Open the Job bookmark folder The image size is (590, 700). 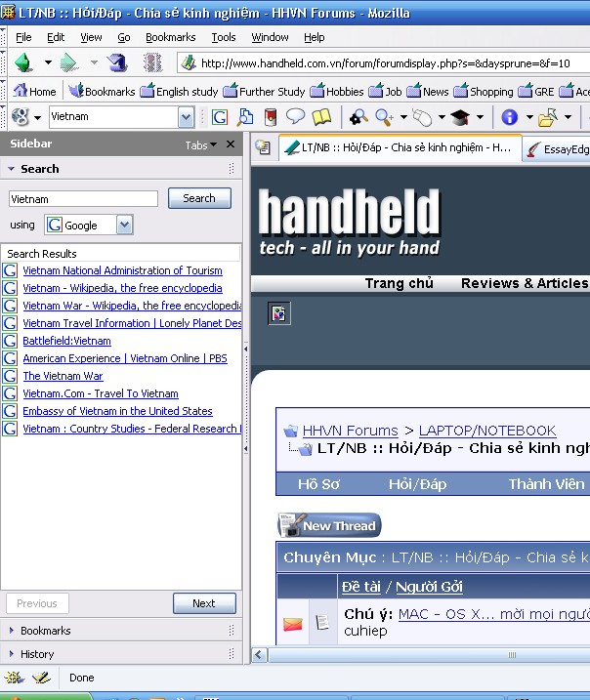point(386,91)
